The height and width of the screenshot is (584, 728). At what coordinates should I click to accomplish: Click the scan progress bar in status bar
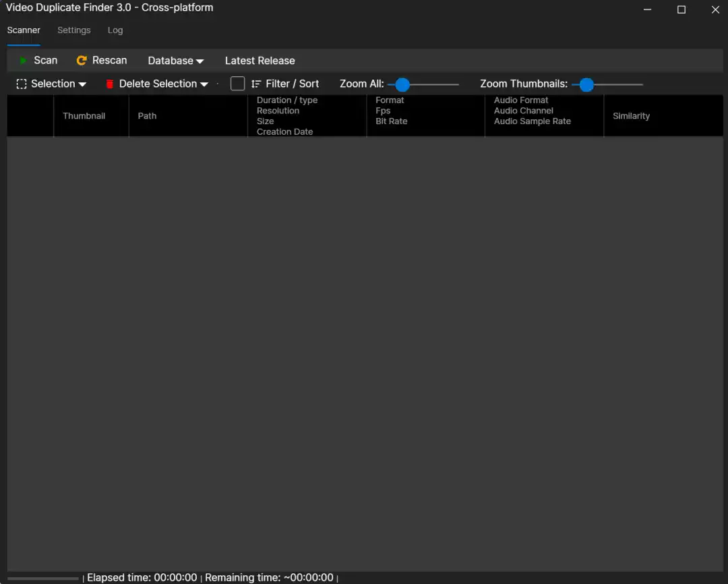(43, 579)
